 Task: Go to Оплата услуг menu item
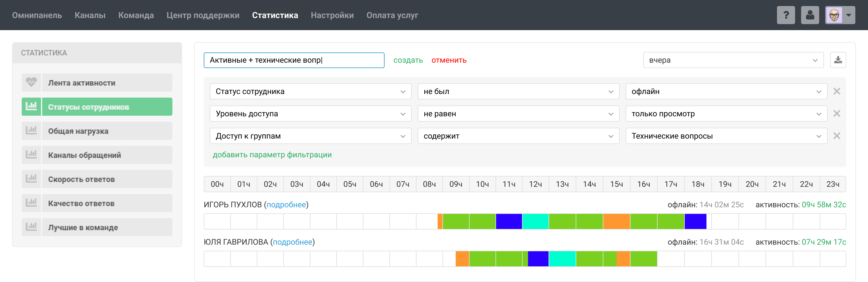(x=392, y=15)
